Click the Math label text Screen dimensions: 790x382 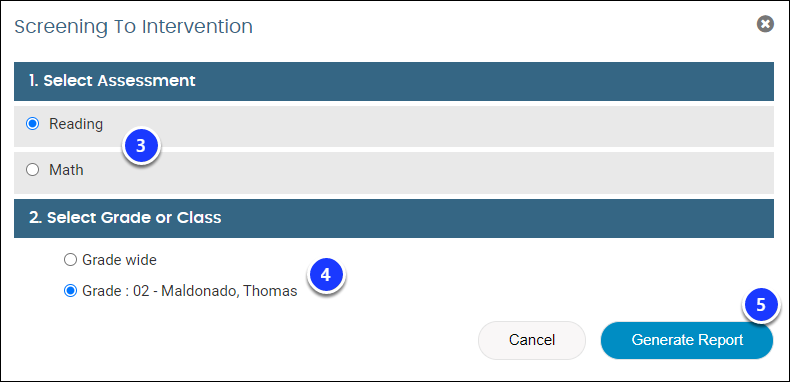(x=66, y=170)
